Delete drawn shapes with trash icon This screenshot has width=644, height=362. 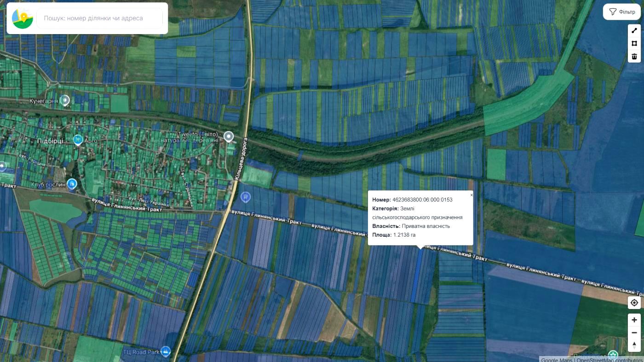pos(634,56)
